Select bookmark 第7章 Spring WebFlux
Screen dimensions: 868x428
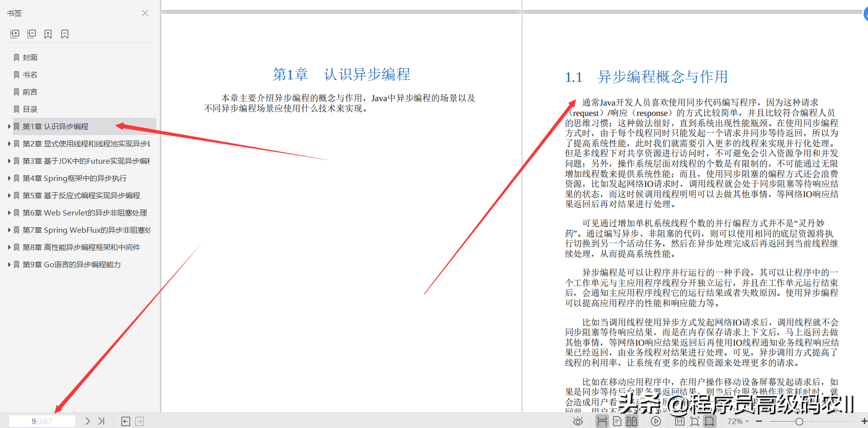click(86, 230)
